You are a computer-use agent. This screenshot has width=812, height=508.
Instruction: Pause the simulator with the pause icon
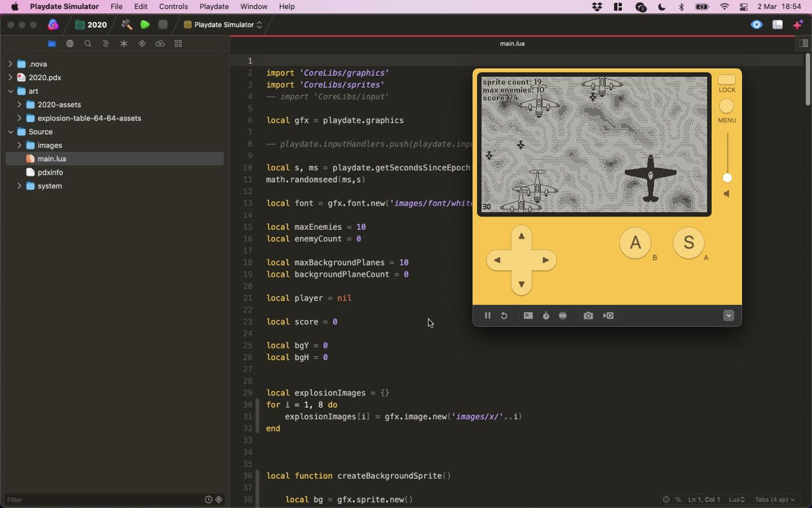(487, 316)
